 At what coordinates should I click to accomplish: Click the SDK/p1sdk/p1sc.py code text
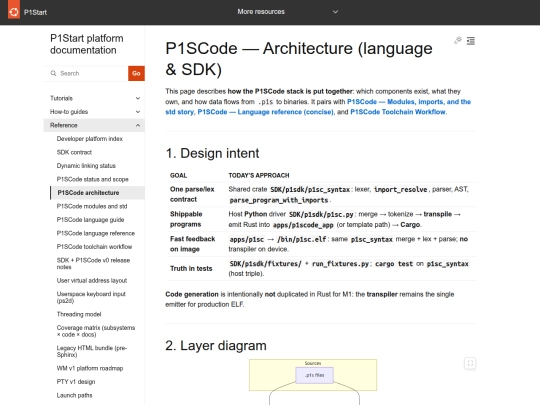coord(321,214)
